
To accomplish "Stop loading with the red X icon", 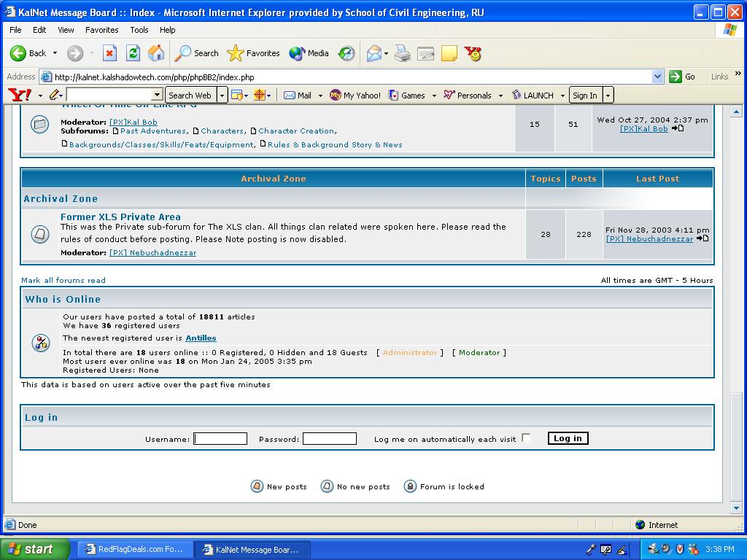I will tap(109, 53).
